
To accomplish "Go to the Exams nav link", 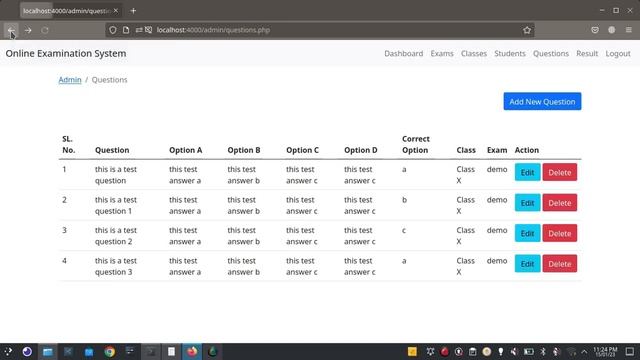I will [442, 53].
